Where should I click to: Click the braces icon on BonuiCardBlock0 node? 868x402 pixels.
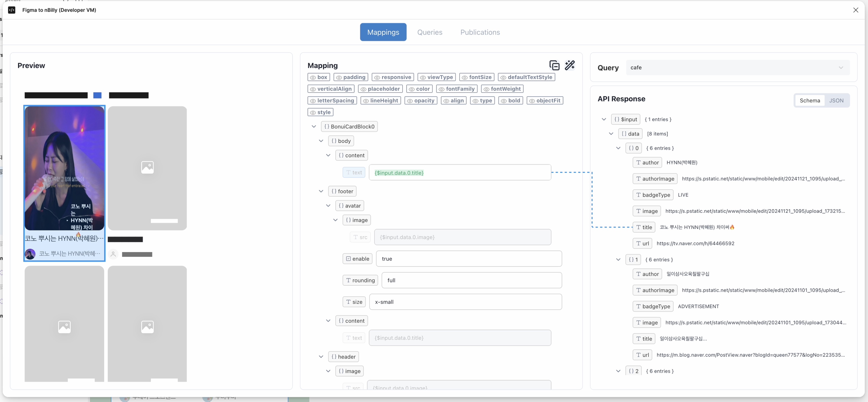point(327,126)
